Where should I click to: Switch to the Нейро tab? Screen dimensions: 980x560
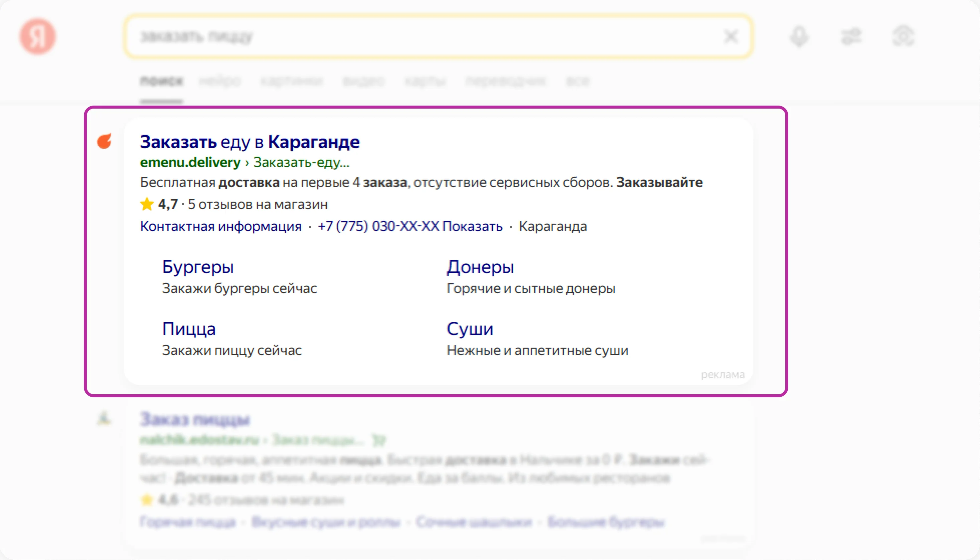pyautogui.click(x=220, y=81)
